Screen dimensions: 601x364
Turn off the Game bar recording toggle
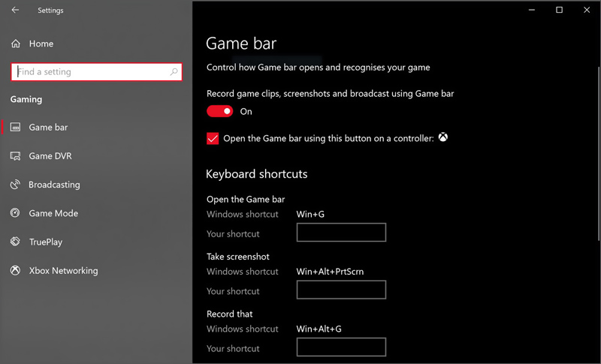(220, 111)
